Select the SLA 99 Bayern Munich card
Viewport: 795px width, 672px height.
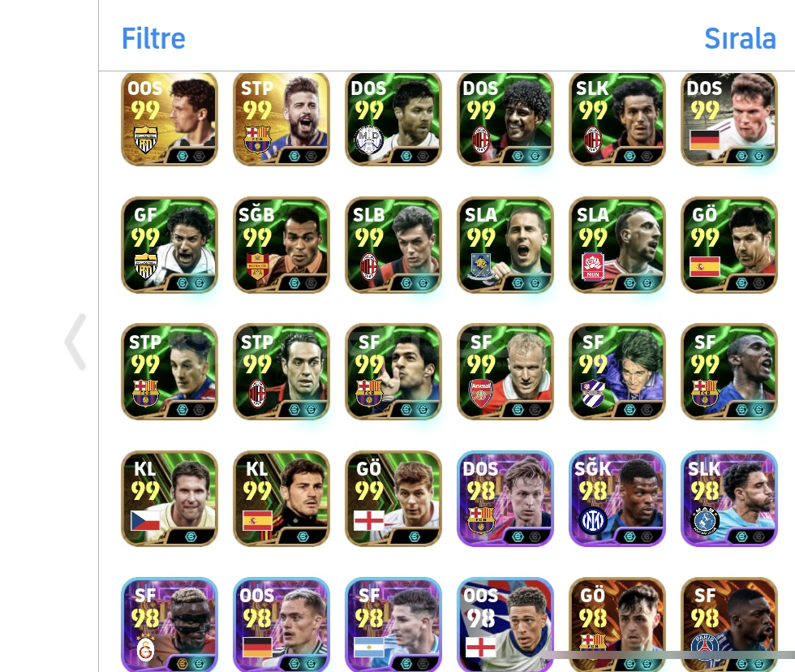point(617,245)
